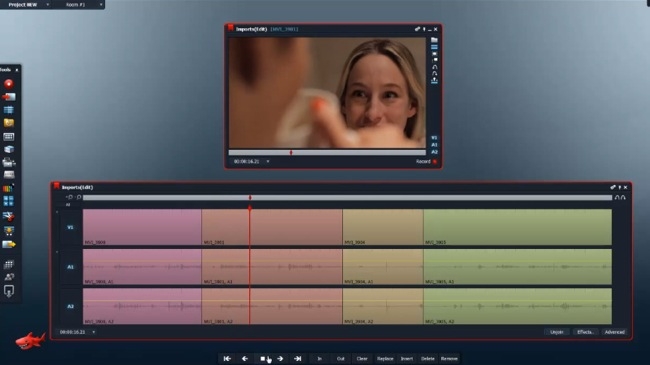Open the Import tool in the toolbox
Screen dimensions: 650x365
click(x=9, y=97)
